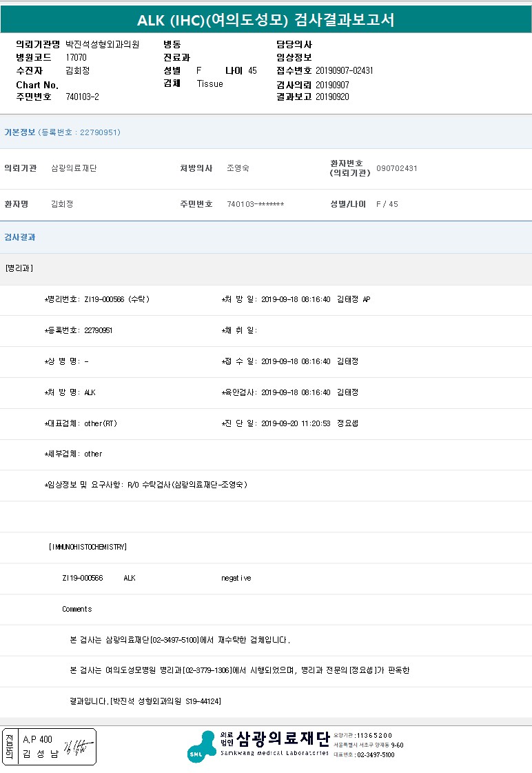Click the ALK (IHC) report title header
The height and width of the screenshot is (773, 532).
point(266,20)
